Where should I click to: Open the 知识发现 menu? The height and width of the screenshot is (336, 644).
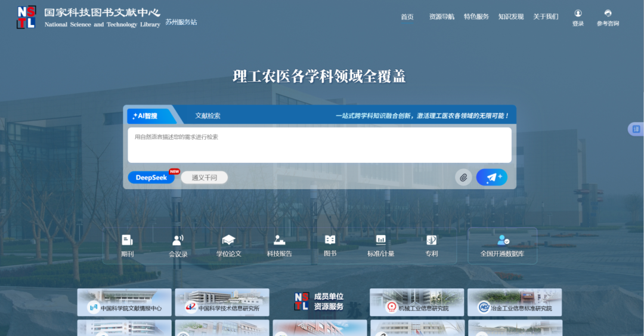tap(510, 17)
